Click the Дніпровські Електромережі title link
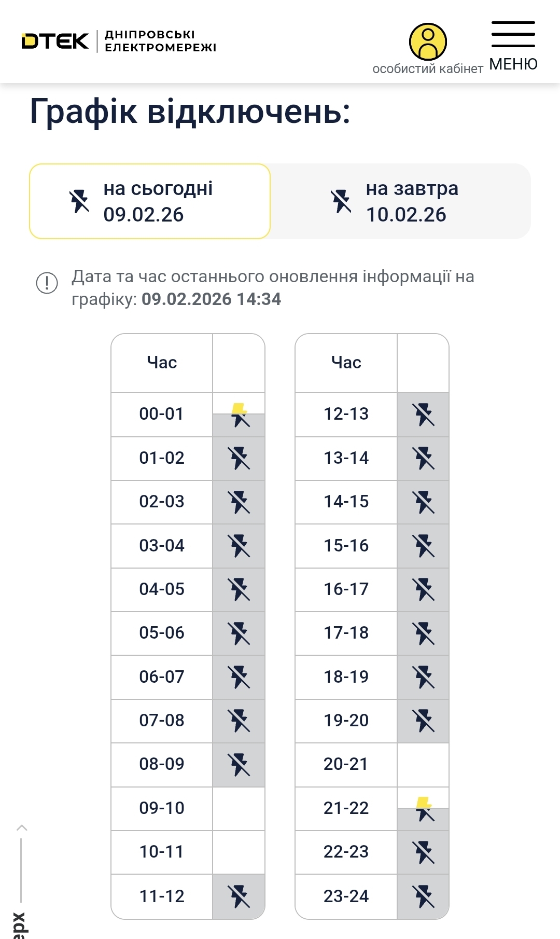560x939 pixels. pos(161,41)
